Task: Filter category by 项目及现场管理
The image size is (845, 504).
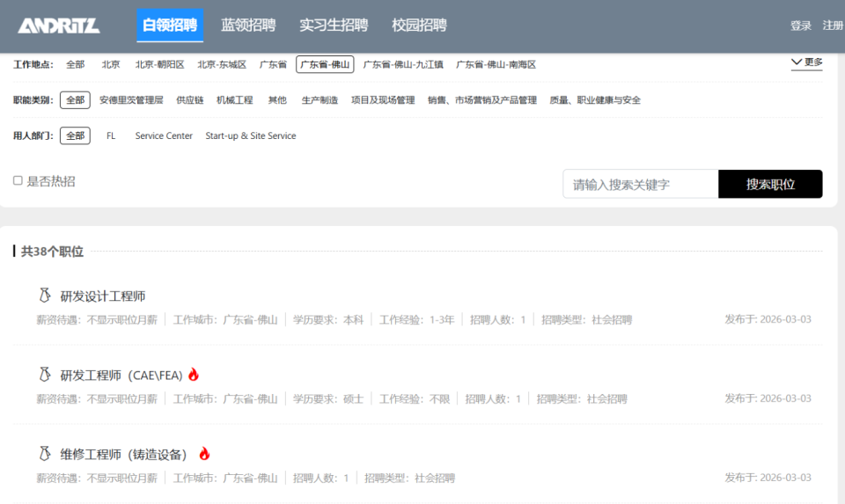Action: click(x=383, y=100)
